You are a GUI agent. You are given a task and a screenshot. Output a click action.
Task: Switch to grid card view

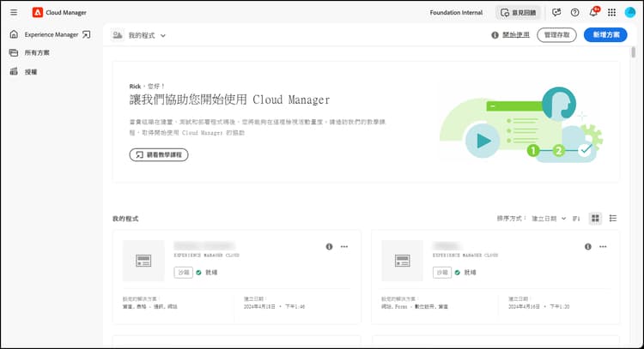coord(595,218)
